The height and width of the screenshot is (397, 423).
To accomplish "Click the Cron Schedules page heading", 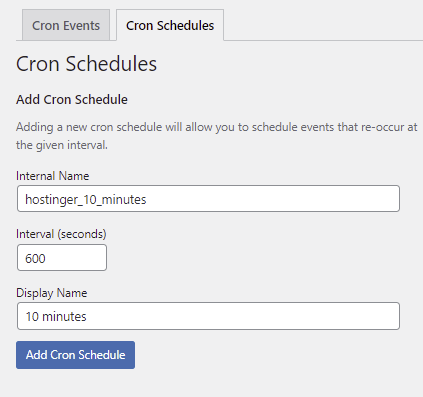I will 86,63.
